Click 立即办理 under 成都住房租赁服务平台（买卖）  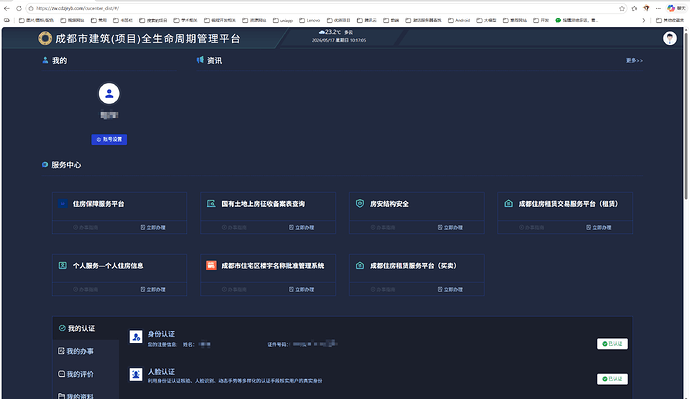coord(450,289)
